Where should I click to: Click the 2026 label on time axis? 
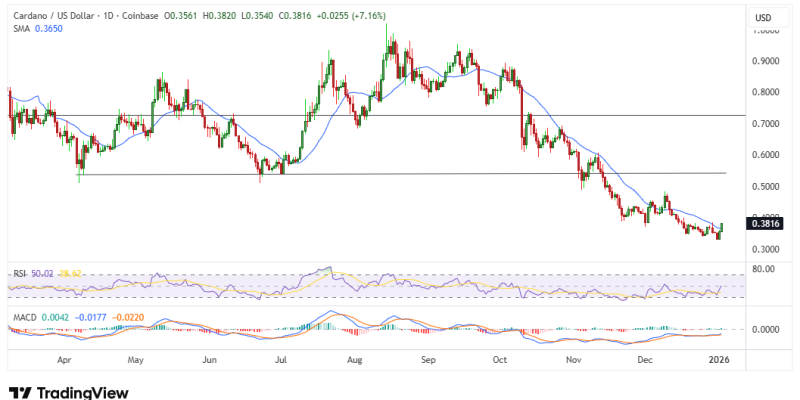(716, 357)
